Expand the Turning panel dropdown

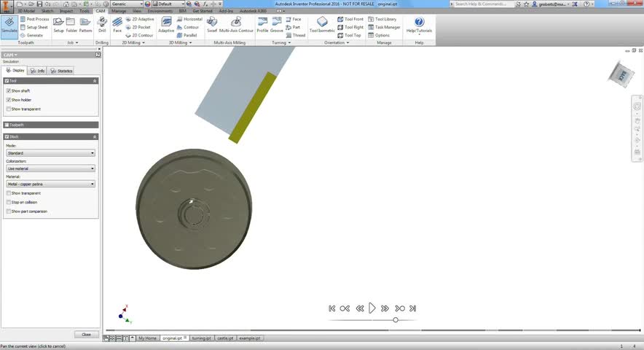pyautogui.click(x=281, y=43)
